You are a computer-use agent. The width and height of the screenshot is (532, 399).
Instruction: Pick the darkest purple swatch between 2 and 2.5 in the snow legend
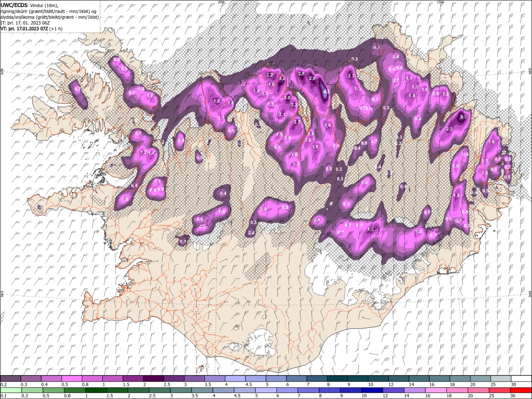tap(153, 379)
